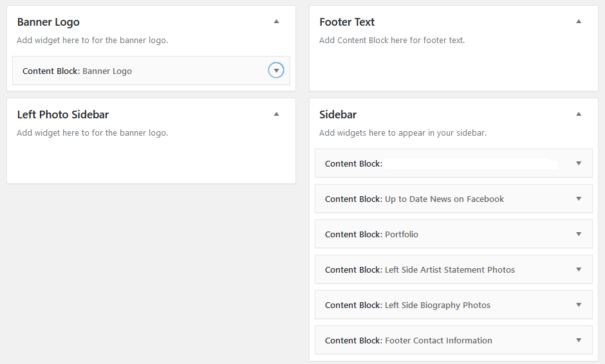
Task: Collapse the Banner Logo widget area
Action: pyautogui.click(x=276, y=22)
